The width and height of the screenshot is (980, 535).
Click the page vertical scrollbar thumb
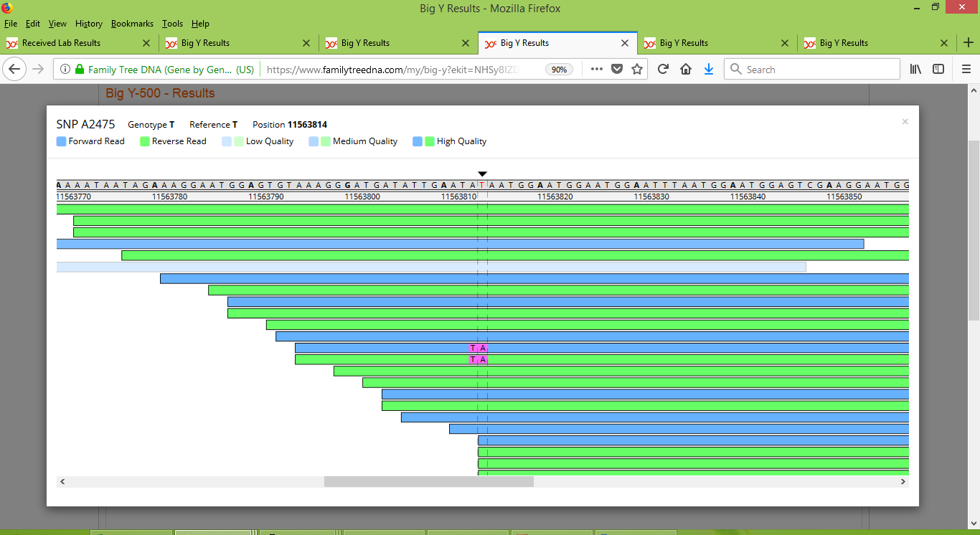pyautogui.click(x=974, y=230)
